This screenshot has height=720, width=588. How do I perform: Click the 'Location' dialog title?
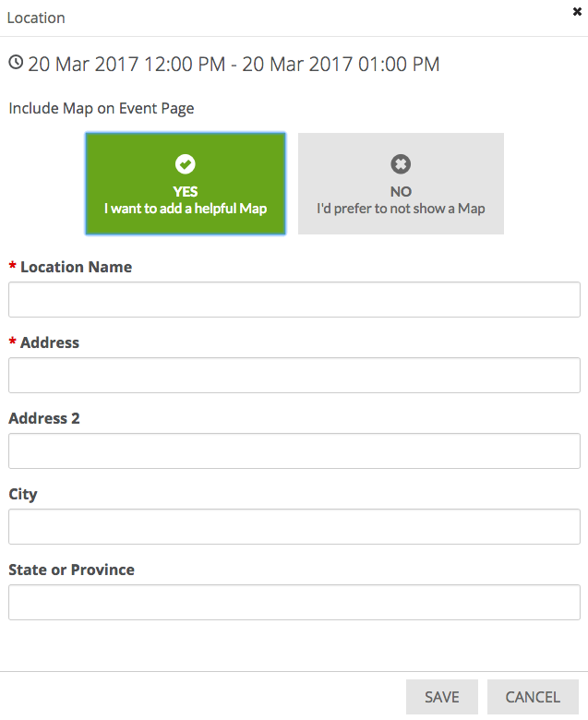coord(36,18)
